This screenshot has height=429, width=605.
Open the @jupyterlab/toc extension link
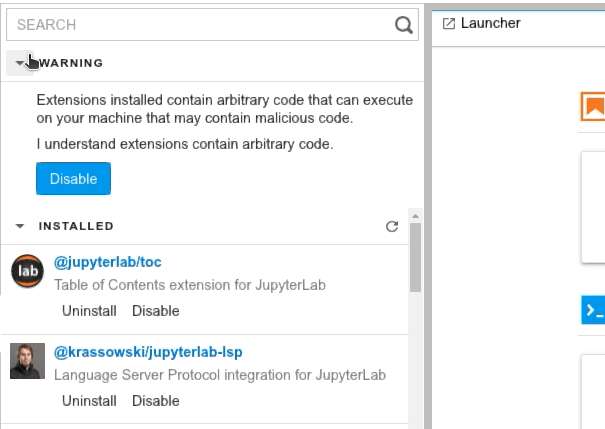coord(108,262)
